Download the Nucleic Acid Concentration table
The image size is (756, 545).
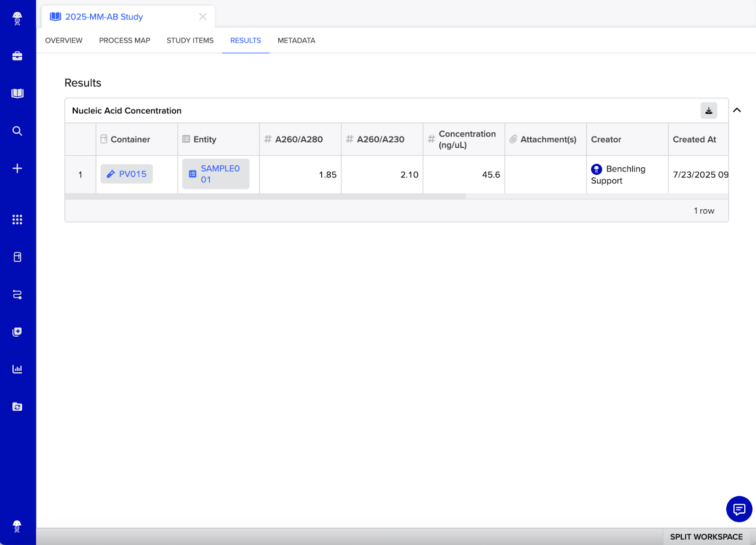pos(708,111)
